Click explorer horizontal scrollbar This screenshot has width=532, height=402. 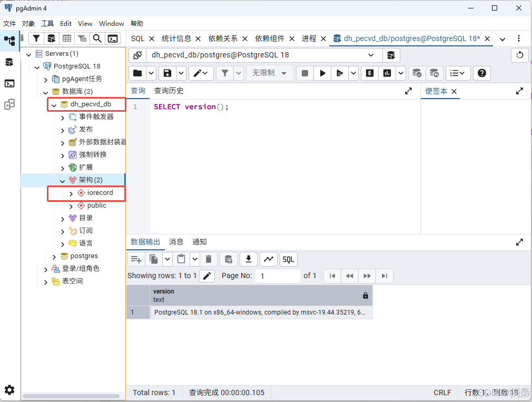[71, 396]
